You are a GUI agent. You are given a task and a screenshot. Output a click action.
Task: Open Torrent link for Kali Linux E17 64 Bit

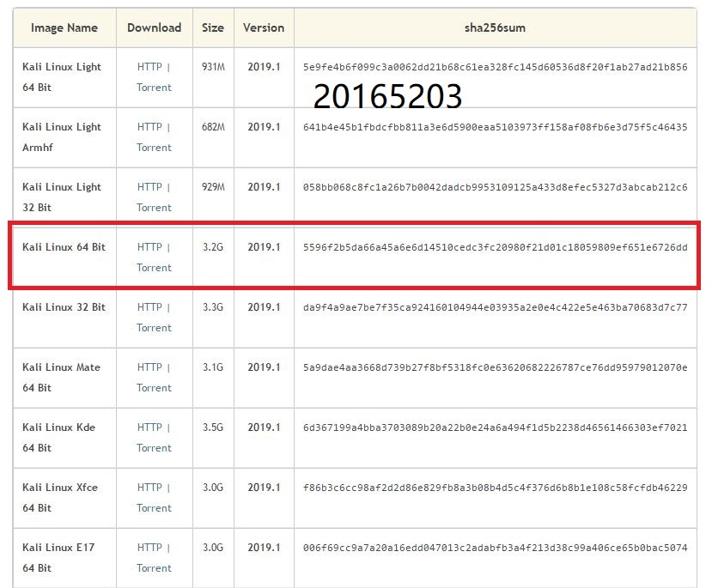pos(154,568)
